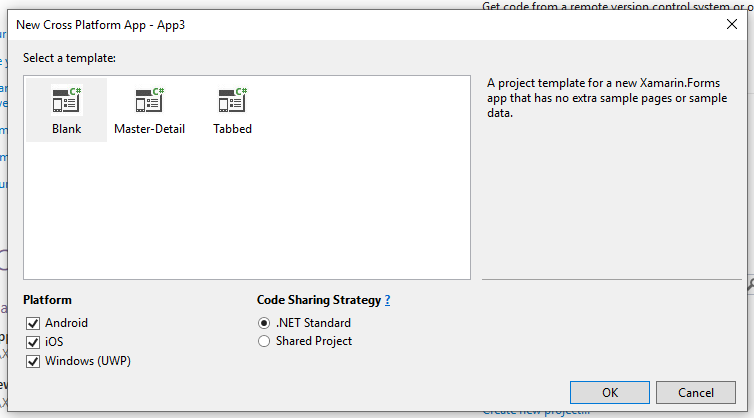Click the Xamarin.Forms template description text
Viewport: 754px width, 418px height.
(x=607, y=98)
